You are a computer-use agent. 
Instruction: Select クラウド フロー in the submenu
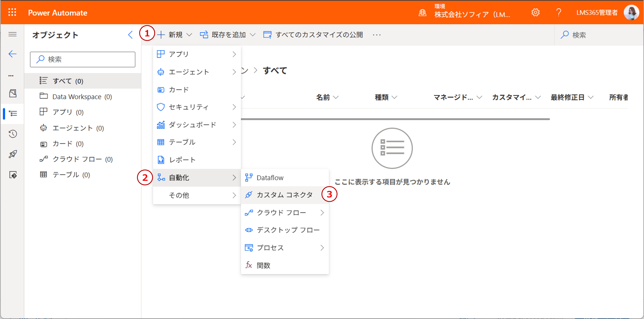285,213
